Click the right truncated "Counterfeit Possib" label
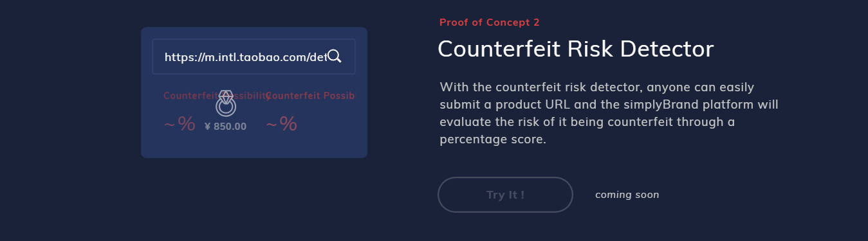This screenshot has height=241, width=868. tap(310, 96)
